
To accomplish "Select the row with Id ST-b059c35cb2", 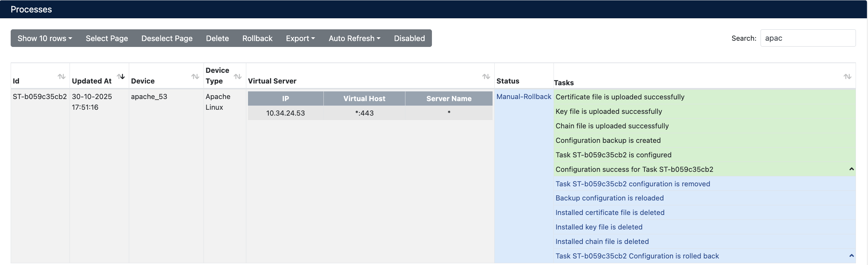I will [x=40, y=97].
